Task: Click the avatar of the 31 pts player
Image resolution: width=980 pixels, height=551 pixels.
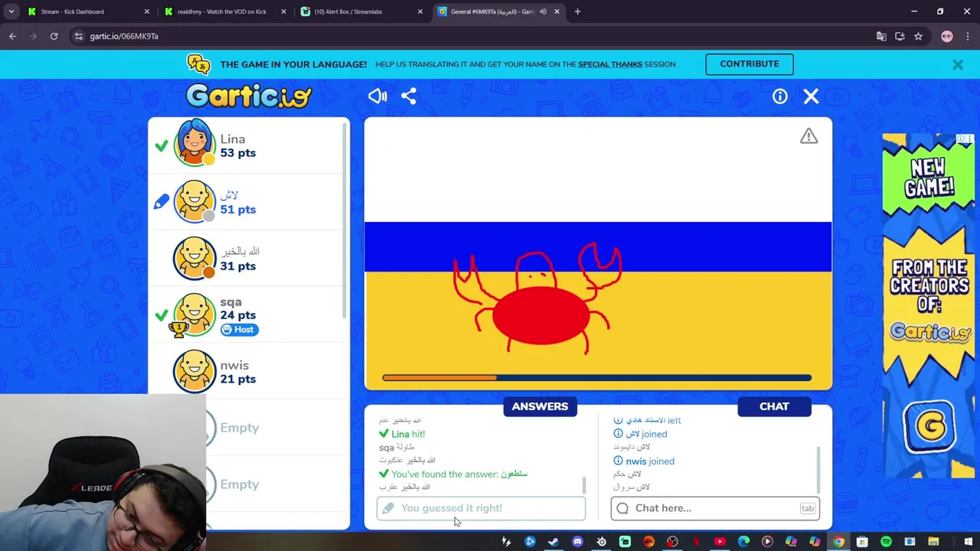Action: pos(194,258)
